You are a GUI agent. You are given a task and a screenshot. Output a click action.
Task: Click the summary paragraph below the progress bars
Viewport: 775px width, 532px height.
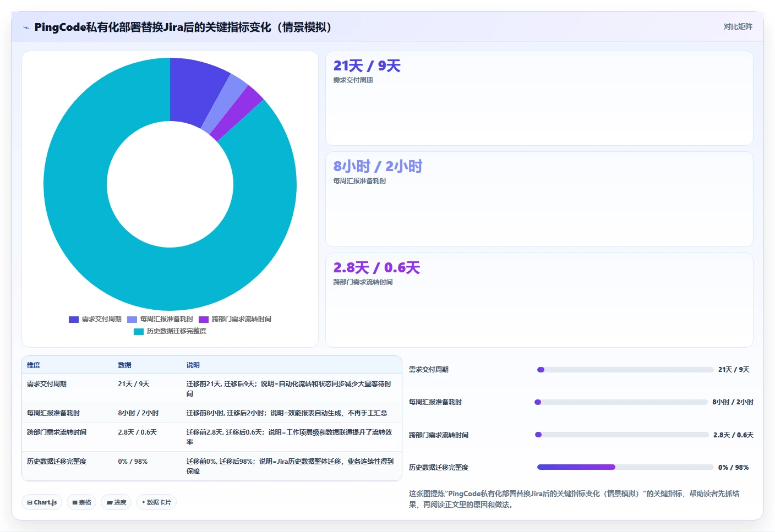(x=574, y=499)
